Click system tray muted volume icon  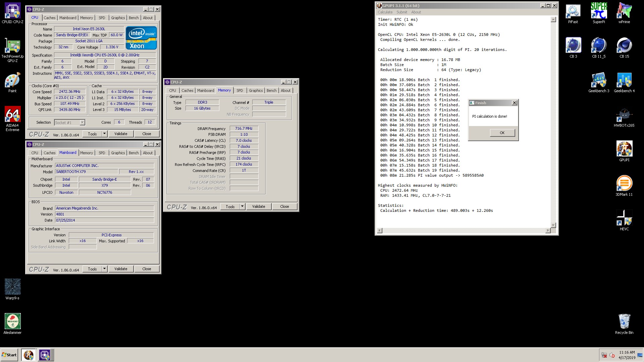click(612, 355)
